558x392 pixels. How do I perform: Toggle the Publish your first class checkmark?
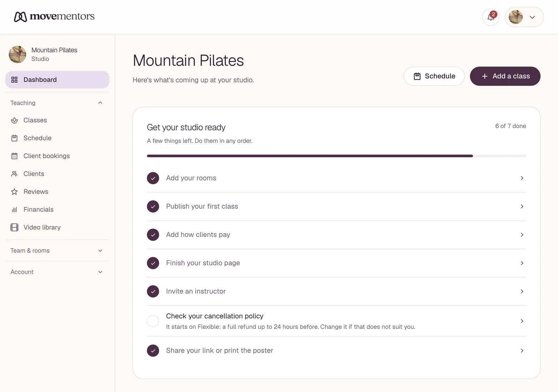(x=153, y=207)
